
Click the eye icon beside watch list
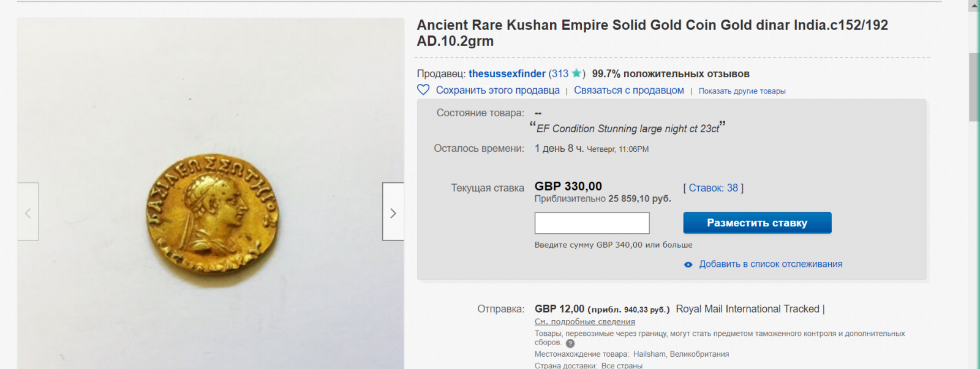[688, 264]
